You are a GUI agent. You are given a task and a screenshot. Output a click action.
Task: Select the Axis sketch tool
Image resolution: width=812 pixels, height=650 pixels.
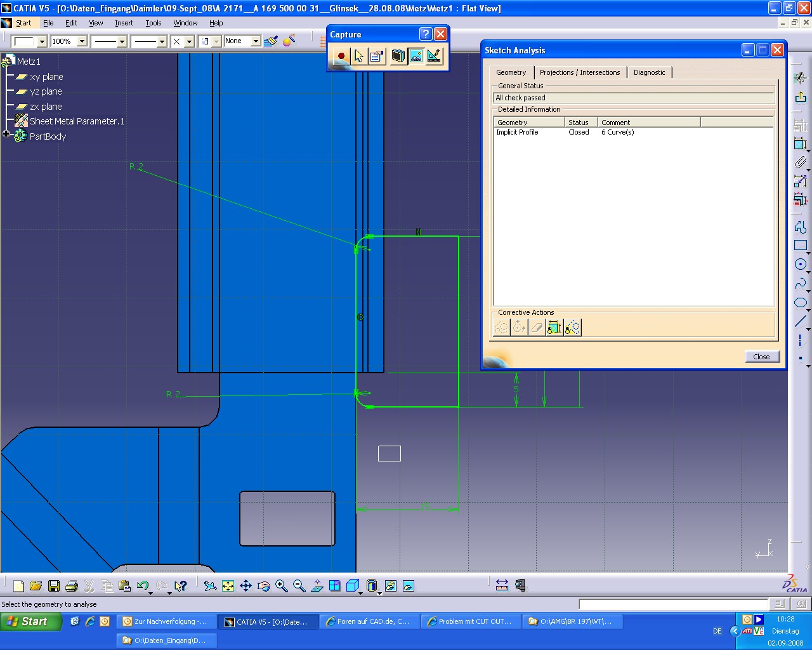[801, 341]
